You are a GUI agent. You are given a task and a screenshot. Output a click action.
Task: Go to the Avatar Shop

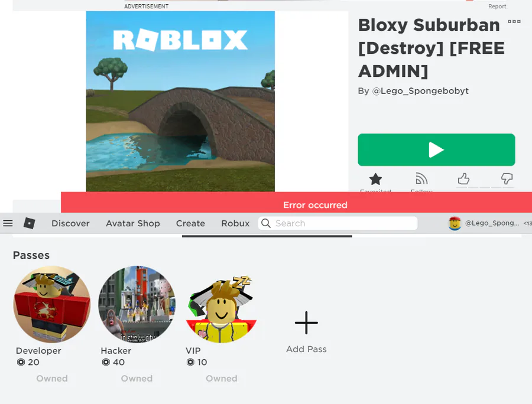[x=132, y=223]
